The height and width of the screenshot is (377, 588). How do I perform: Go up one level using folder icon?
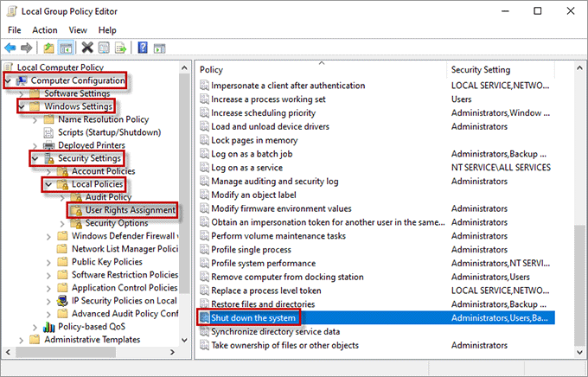48,48
